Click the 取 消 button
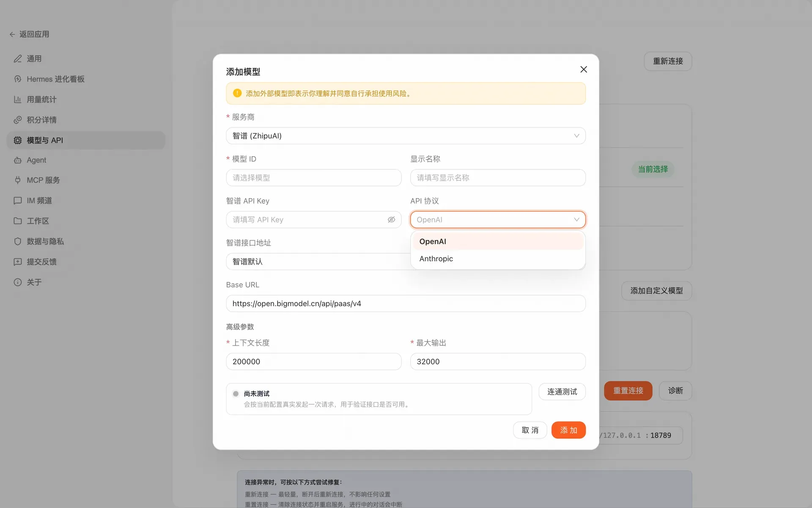 pyautogui.click(x=530, y=430)
